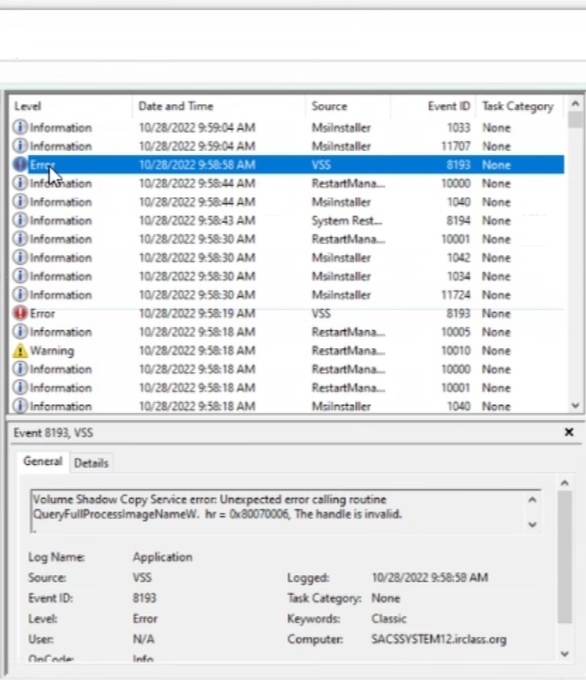The image size is (586, 680).
Task: Click the information icon of MsiInstaller event 11724
Action: (20, 295)
